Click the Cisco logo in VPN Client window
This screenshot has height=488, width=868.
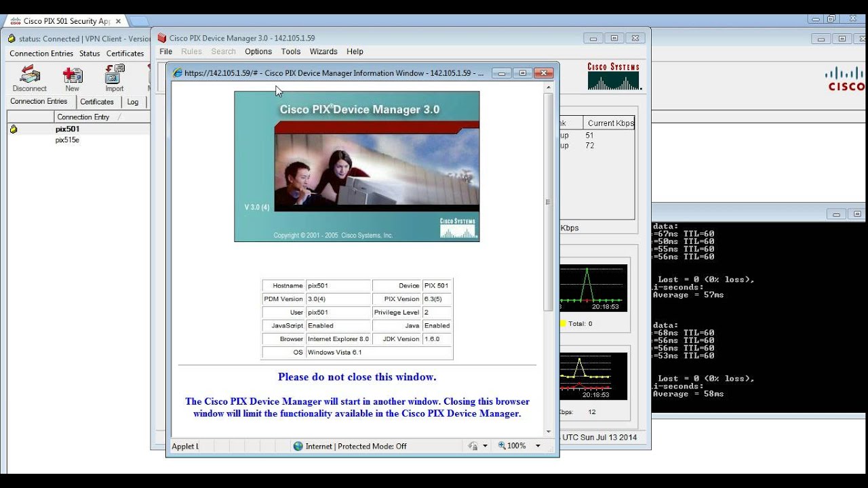pyautogui.click(x=845, y=79)
